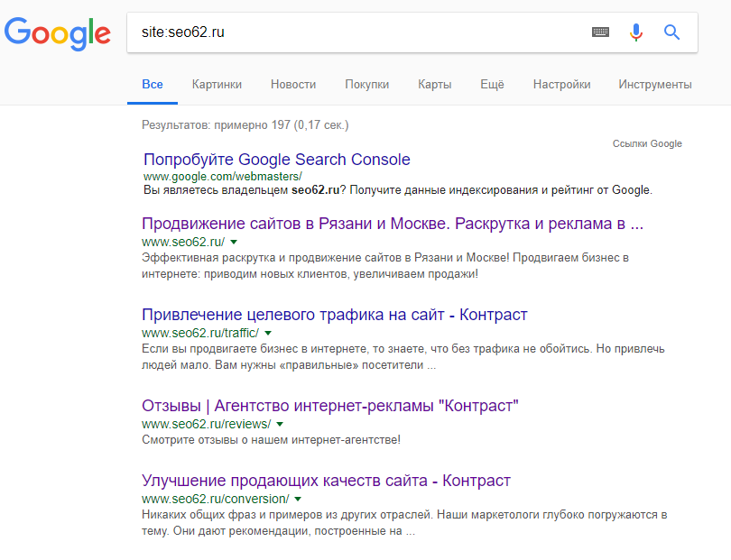
Task: Expand dropdown arrow next to www.seo62.ru/
Action: 234,243
